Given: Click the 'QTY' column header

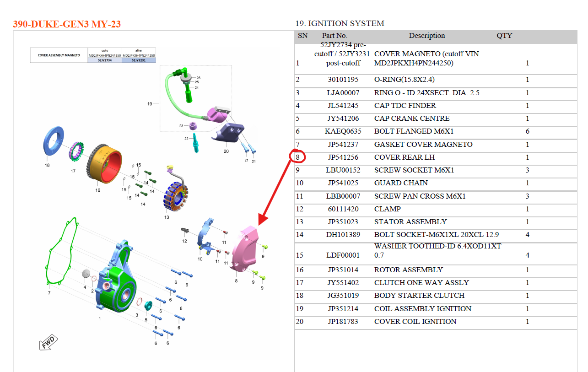Looking at the screenshot, I should [504, 36].
